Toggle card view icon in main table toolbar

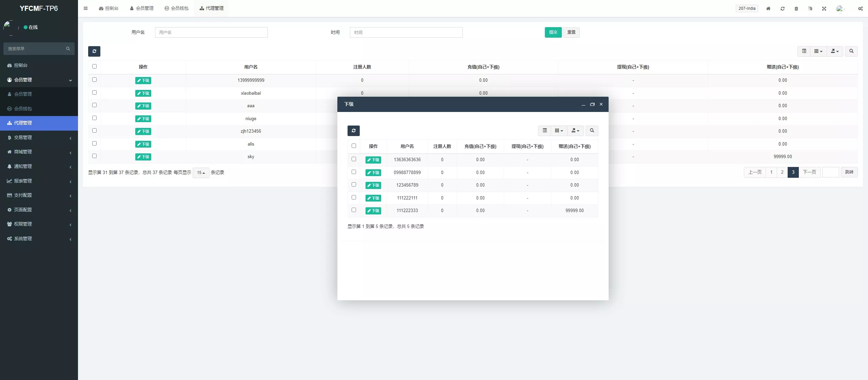coord(804,51)
